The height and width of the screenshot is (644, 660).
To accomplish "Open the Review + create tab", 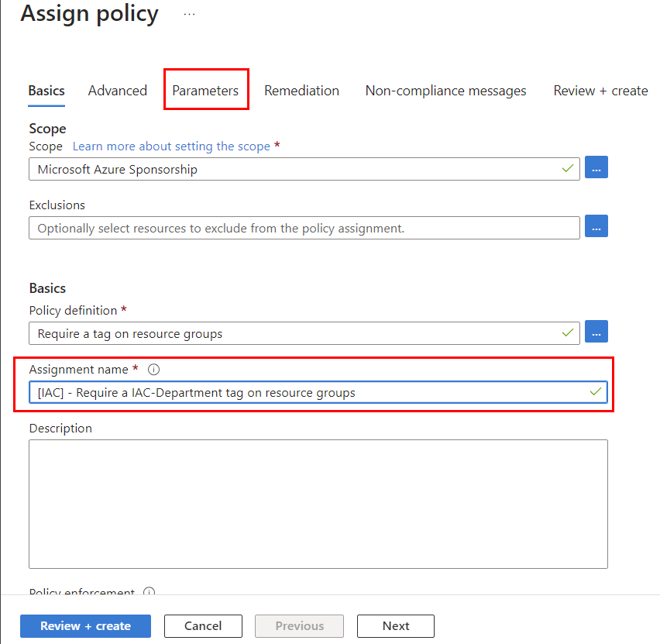I will coord(600,91).
